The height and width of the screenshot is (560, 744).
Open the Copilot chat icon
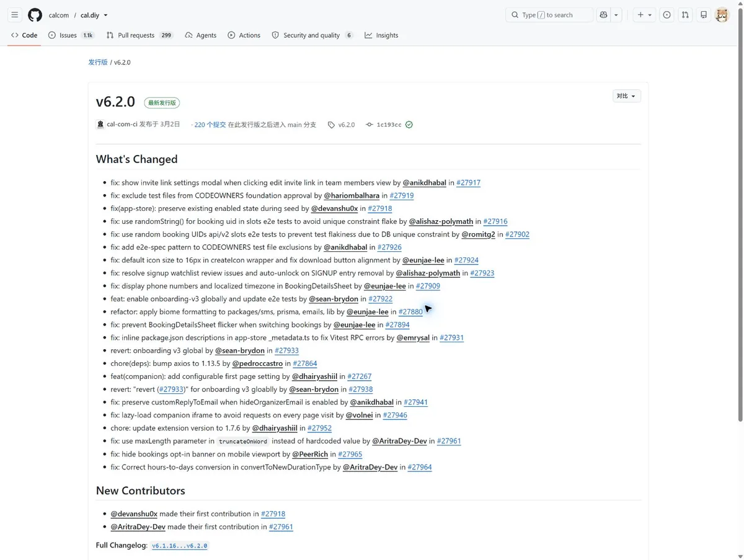pyautogui.click(x=603, y=15)
